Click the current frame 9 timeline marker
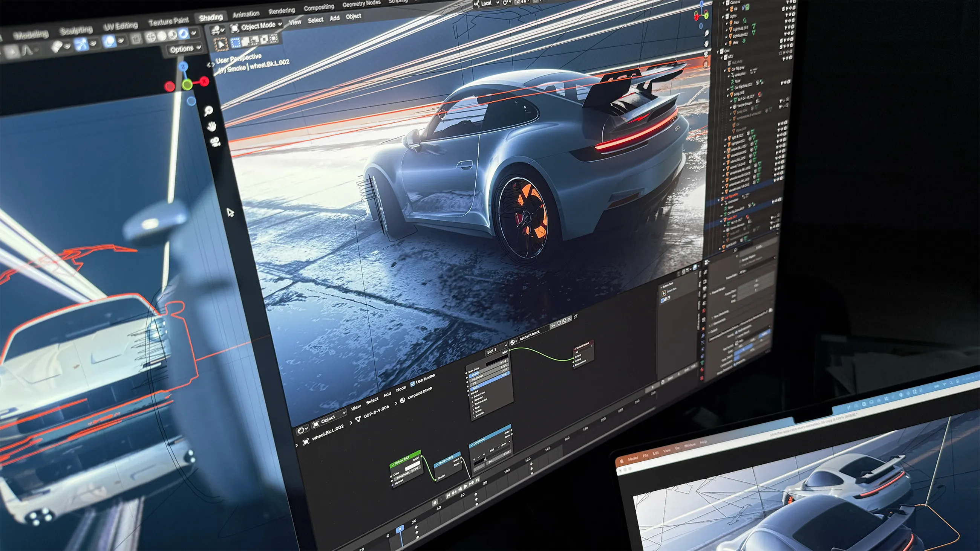This screenshot has height=551, width=980. pos(400,529)
